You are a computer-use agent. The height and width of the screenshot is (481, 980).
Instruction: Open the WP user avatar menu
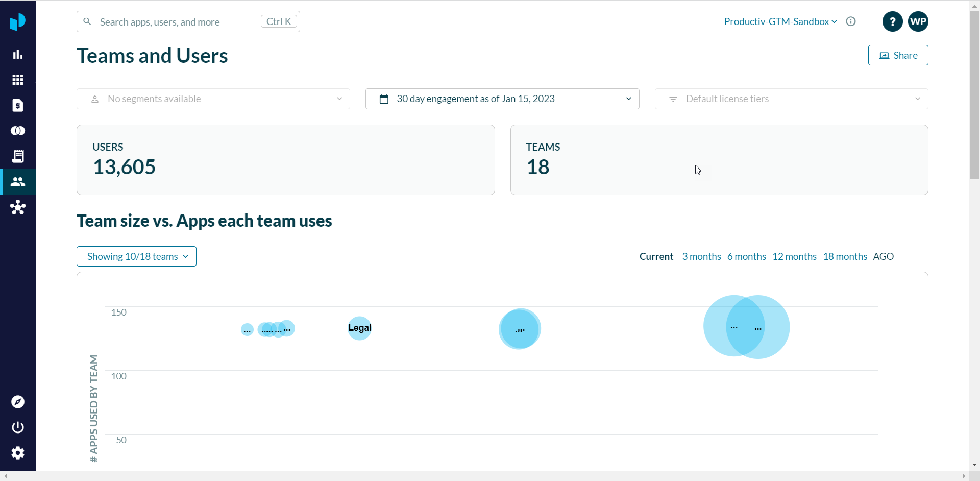pyautogui.click(x=918, y=21)
